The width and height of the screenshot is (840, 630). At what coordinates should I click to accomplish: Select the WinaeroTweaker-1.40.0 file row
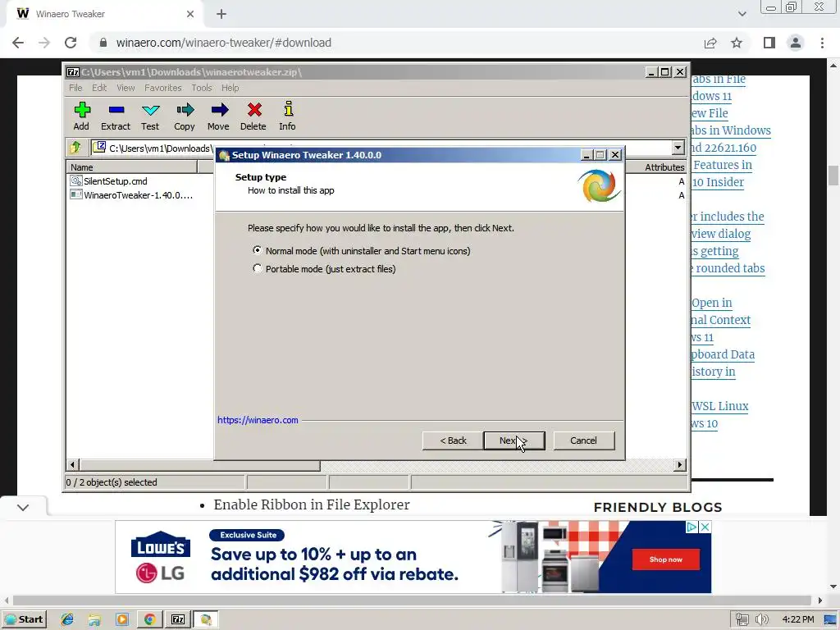pyautogui.click(x=131, y=195)
